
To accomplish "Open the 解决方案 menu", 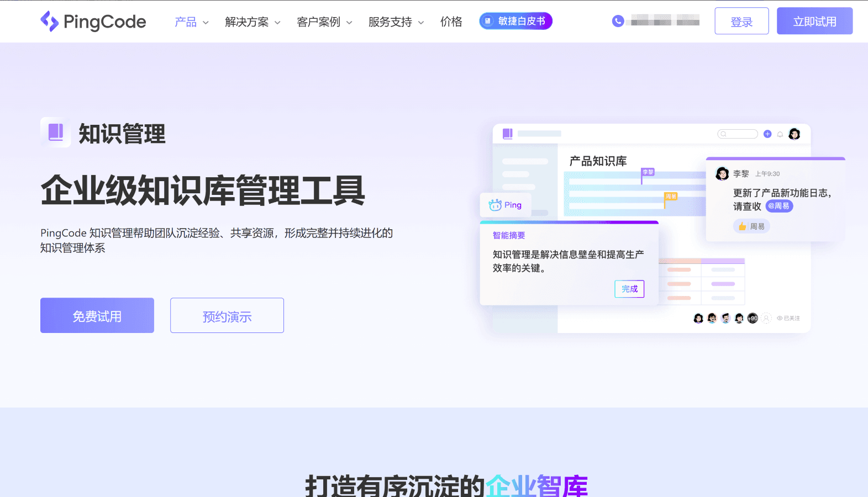I will tap(247, 22).
